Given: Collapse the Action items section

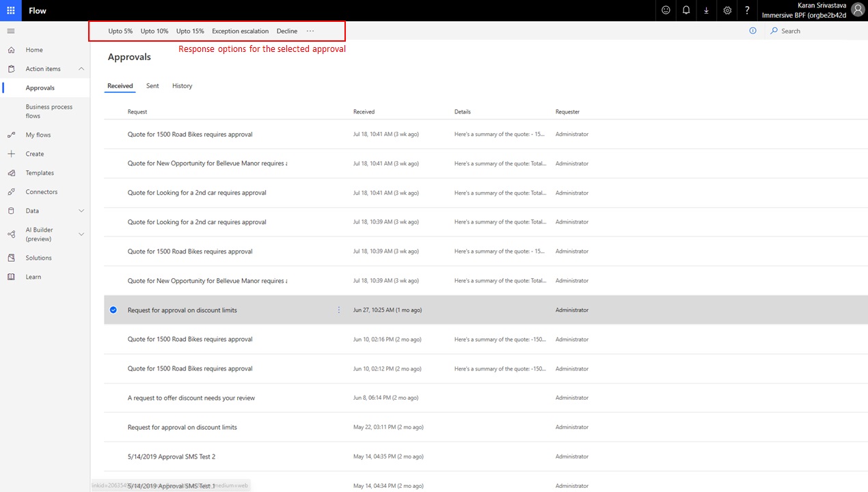Looking at the screenshot, I should pos(81,69).
